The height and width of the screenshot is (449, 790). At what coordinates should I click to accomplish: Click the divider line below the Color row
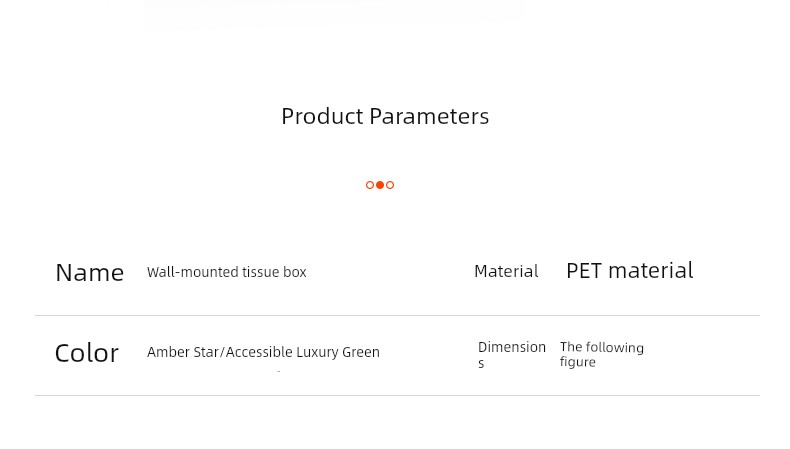click(397, 395)
